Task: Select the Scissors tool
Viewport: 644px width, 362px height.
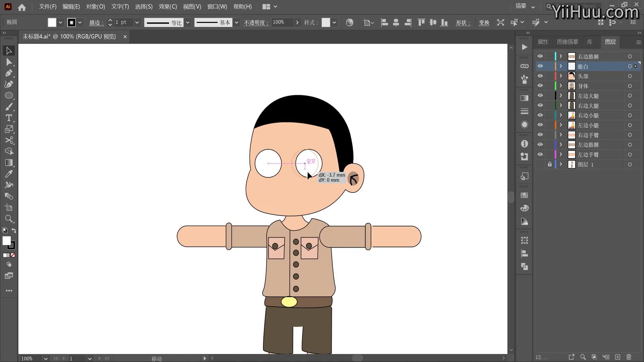Action: pyautogui.click(x=9, y=140)
